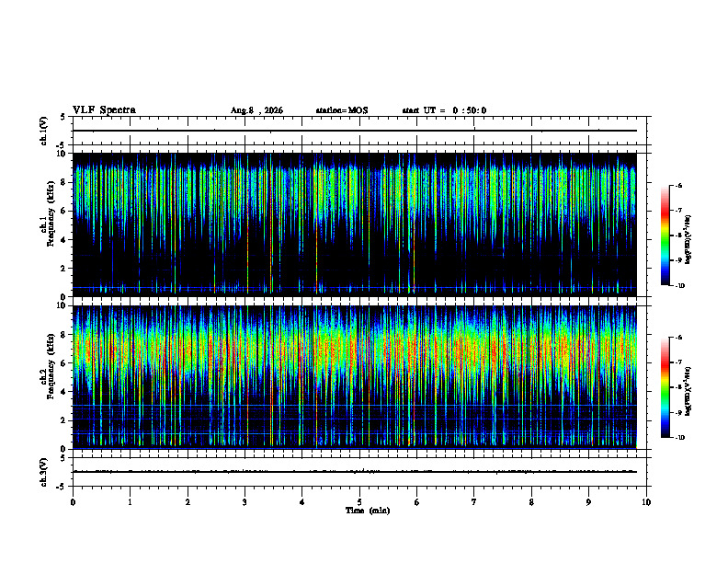Click the ch.3(V) axis label

pos(43,472)
